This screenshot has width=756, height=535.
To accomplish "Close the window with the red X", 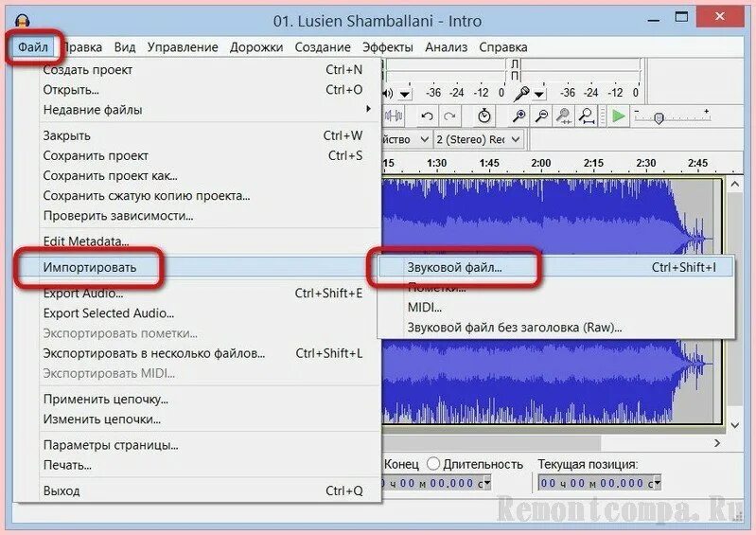I will point(719,17).
